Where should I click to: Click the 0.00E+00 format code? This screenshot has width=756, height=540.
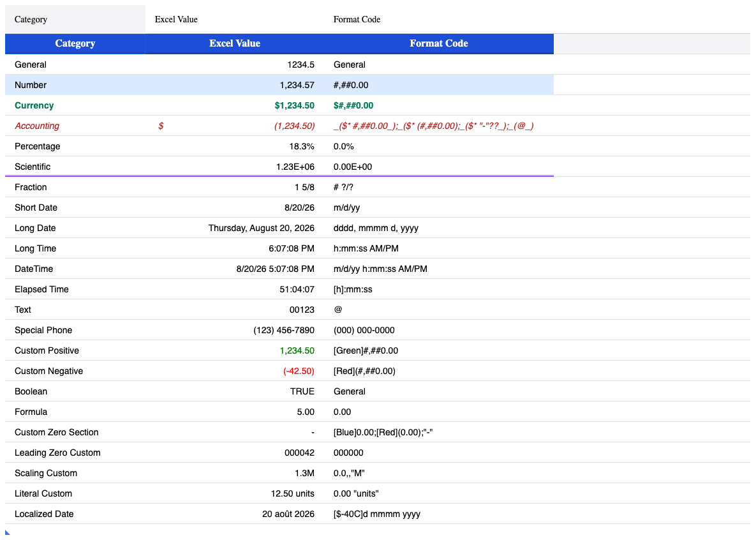pos(439,167)
